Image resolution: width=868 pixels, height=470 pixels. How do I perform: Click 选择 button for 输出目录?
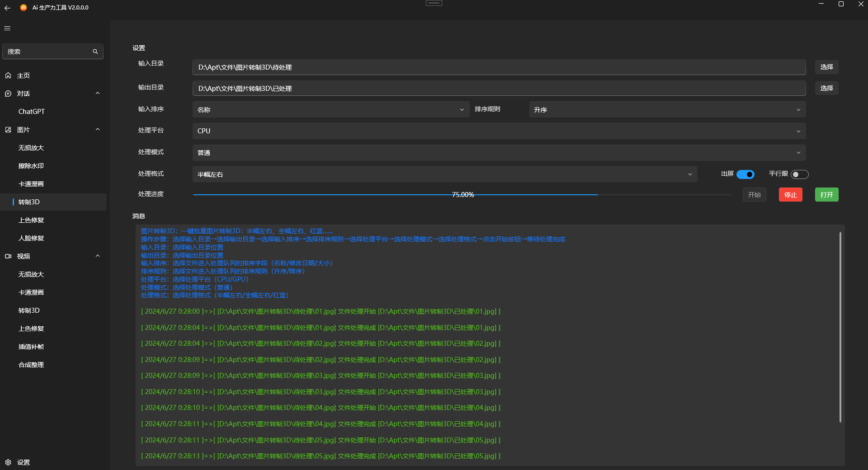[x=826, y=88]
